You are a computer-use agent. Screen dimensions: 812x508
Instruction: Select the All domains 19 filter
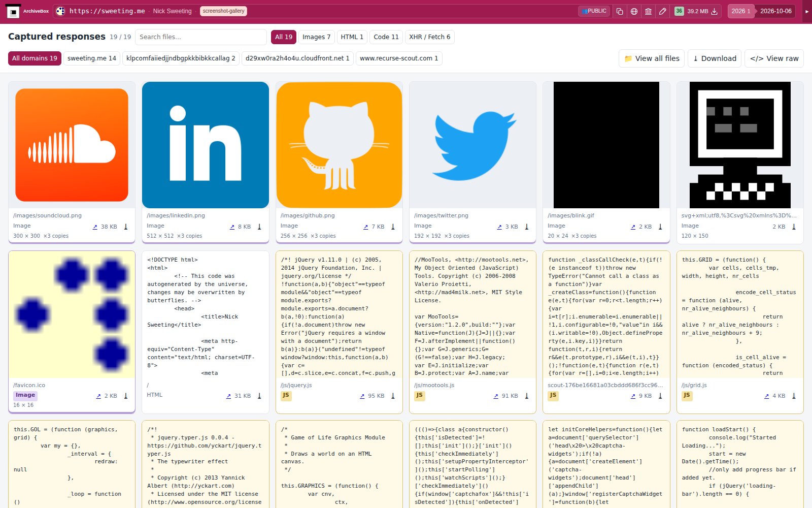tap(35, 58)
